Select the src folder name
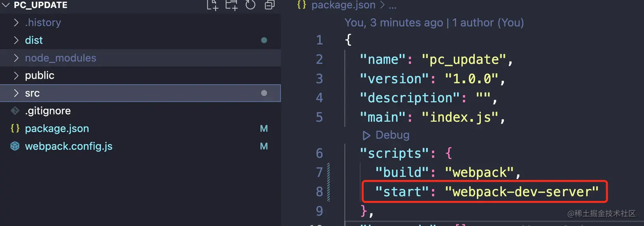Image resolution: width=644 pixels, height=226 pixels. pyautogui.click(x=32, y=93)
